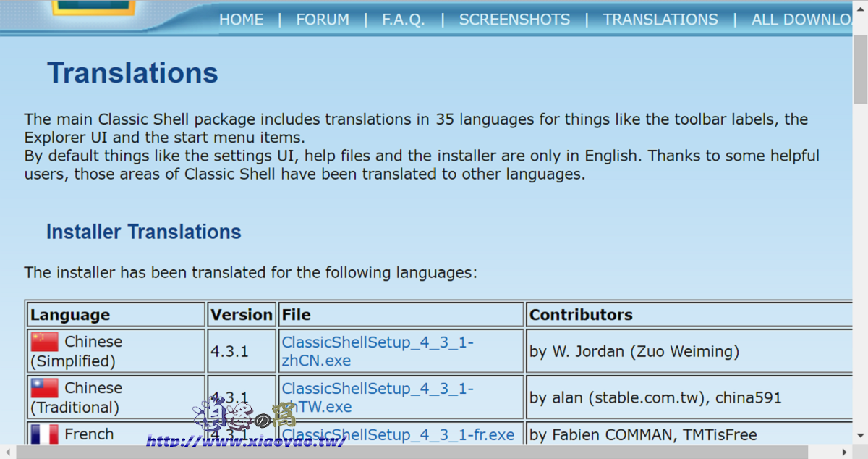
Task: Click the French flag icon
Action: point(44,434)
